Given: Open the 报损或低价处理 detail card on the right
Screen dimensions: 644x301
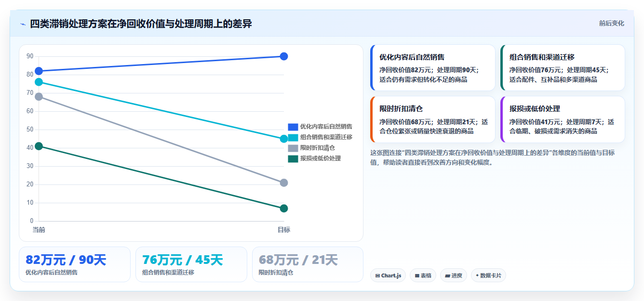Looking at the screenshot, I should (563, 119).
